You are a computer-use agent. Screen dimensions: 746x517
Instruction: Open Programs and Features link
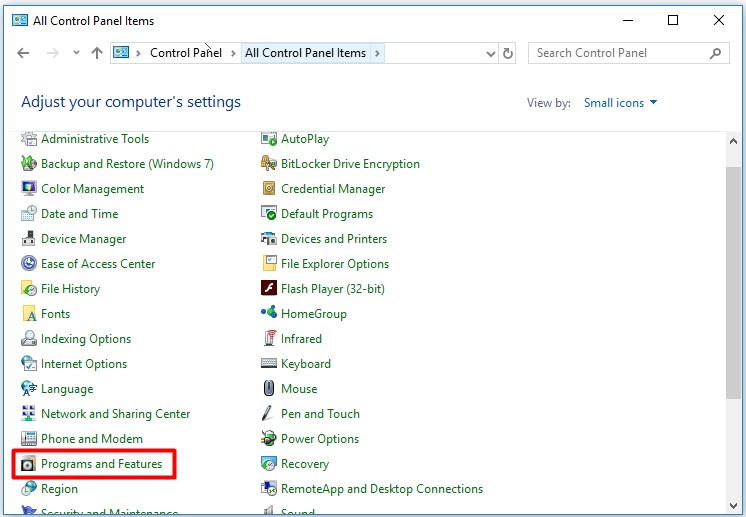pyautogui.click(x=101, y=464)
